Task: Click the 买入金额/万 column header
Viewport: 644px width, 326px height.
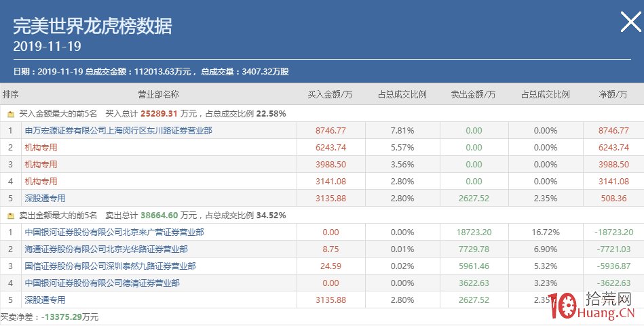Action: coord(330,94)
